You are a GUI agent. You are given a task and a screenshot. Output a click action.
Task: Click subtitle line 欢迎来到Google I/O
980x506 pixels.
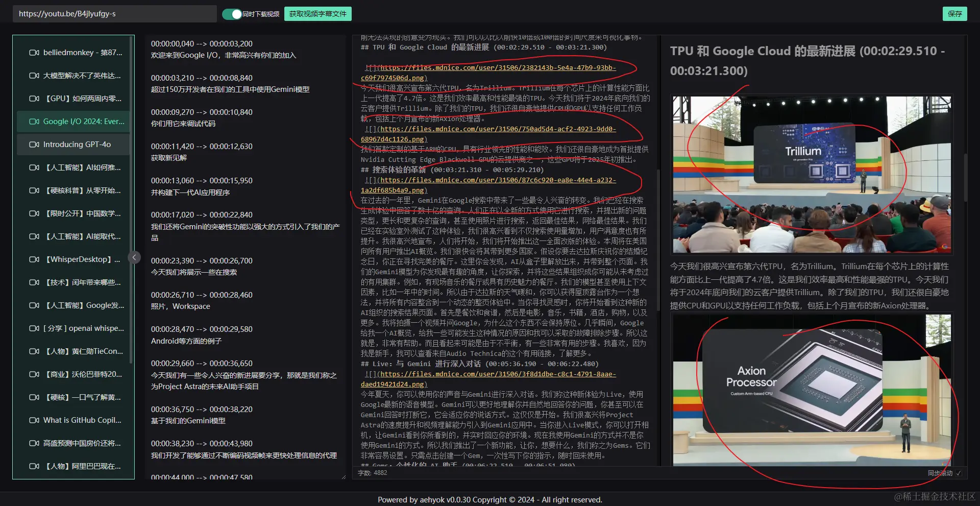(224, 55)
